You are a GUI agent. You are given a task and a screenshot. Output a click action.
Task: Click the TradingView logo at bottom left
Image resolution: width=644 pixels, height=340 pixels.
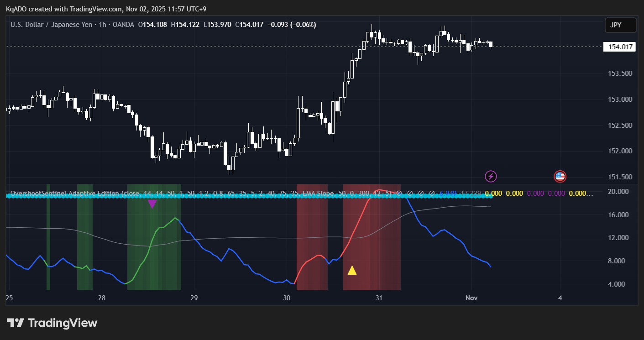(52, 323)
